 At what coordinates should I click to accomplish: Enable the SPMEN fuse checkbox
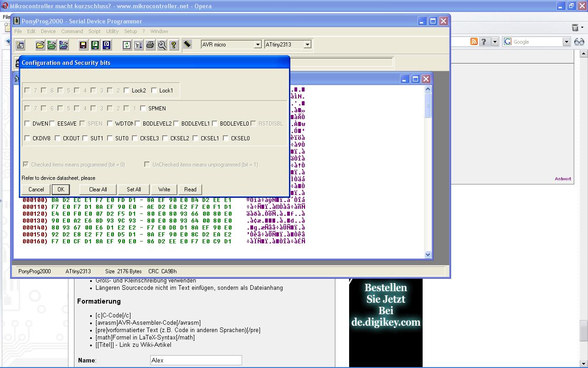[143, 109]
